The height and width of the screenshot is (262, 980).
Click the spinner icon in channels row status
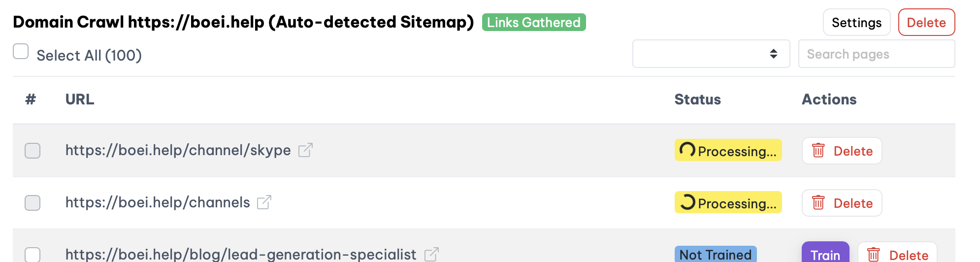(x=687, y=202)
